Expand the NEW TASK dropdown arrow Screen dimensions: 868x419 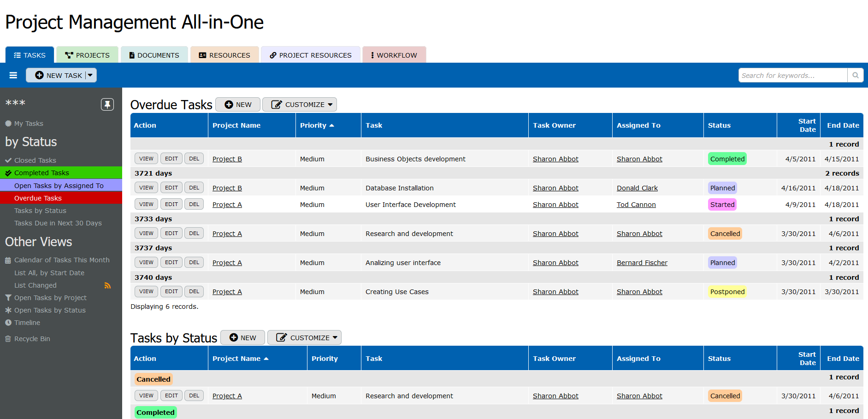[x=90, y=75]
